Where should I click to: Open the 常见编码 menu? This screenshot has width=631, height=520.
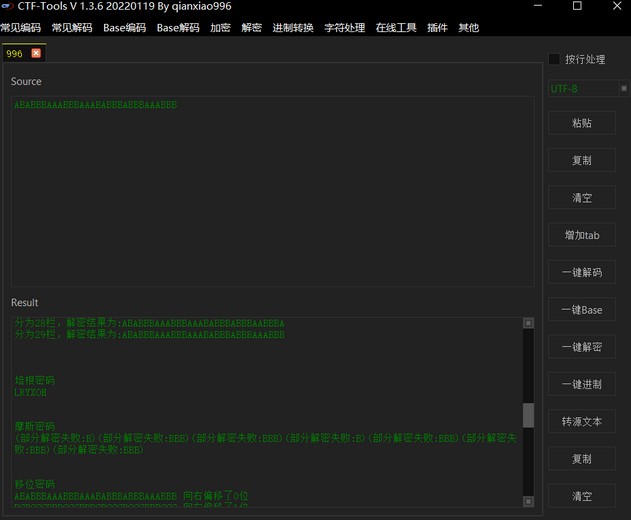pyautogui.click(x=20, y=28)
